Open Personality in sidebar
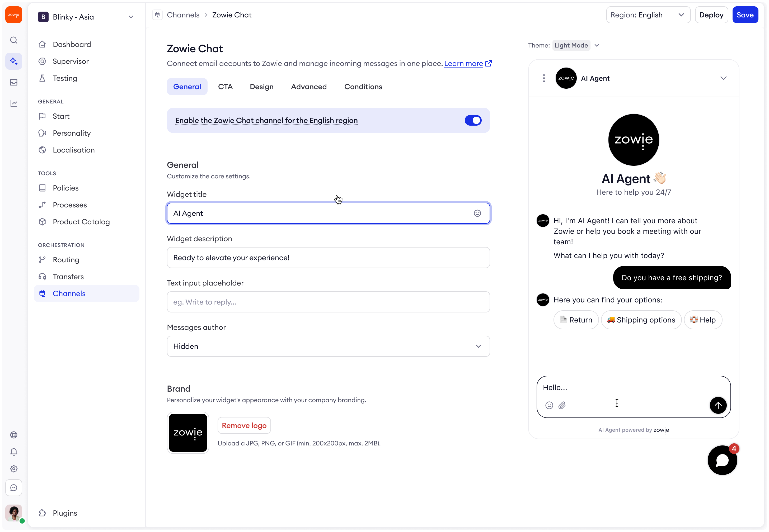 tap(86, 133)
